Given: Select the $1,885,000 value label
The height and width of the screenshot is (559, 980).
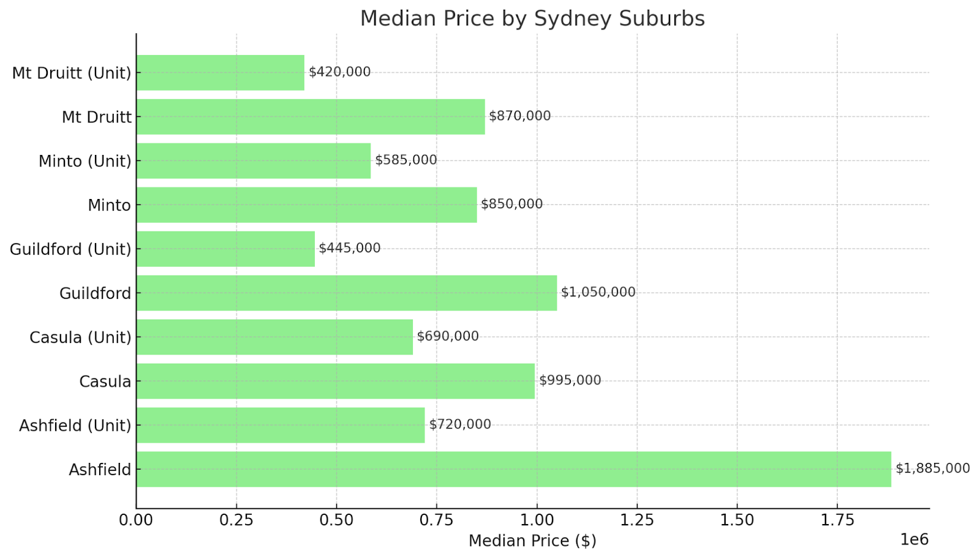Looking at the screenshot, I should pos(933,469).
